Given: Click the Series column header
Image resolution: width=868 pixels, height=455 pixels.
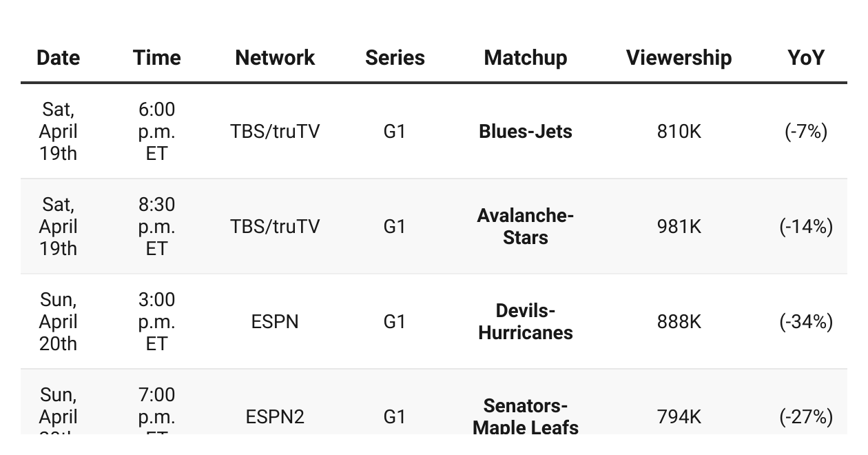Looking at the screenshot, I should pos(395,58).
